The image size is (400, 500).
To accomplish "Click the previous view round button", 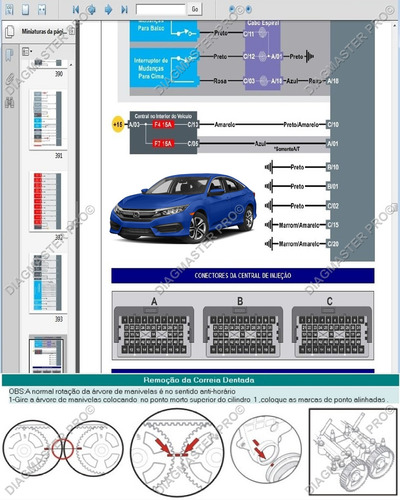I will (x=233, y=9).
